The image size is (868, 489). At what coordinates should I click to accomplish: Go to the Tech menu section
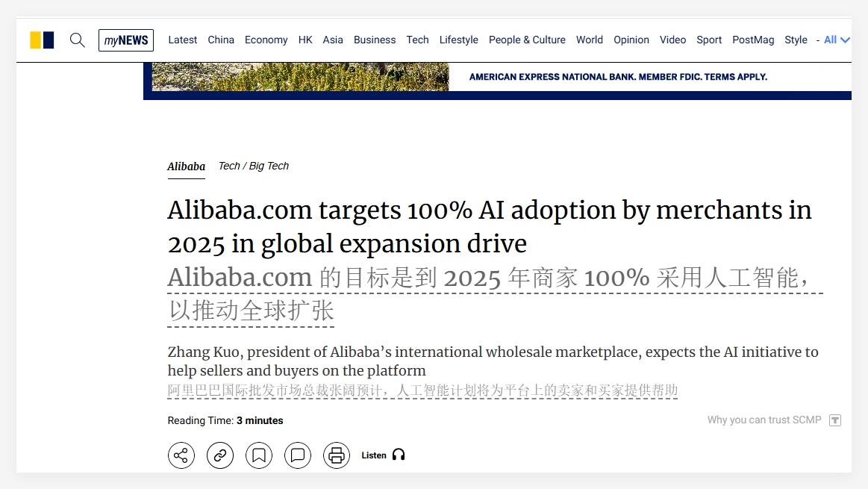pos(417,40)
